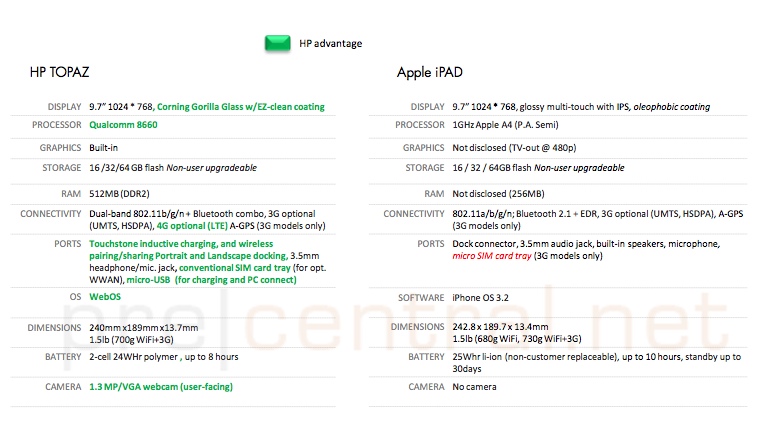Click '1.5lb (700g WiFi+3G)' weight text

tap(131, 340)
